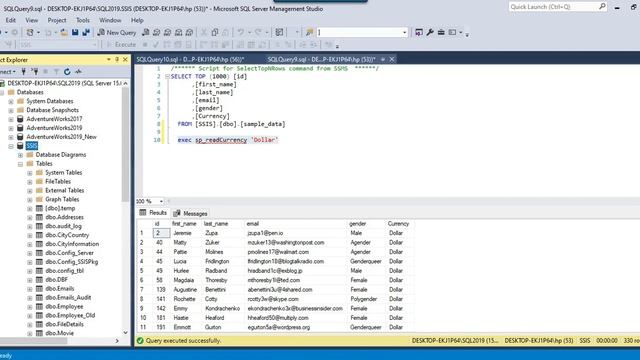Expand the Database Diagrams folder

tap(20, 155)
